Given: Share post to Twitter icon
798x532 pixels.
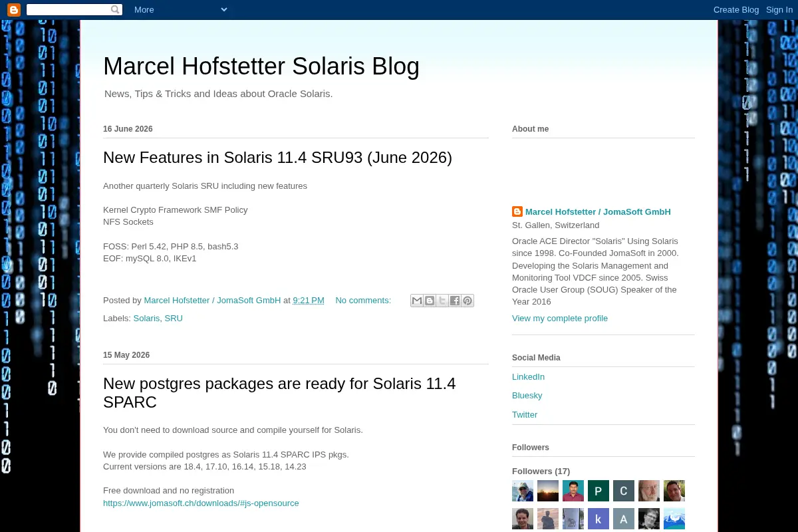Looking at the screenshot, I should [442, 301].
